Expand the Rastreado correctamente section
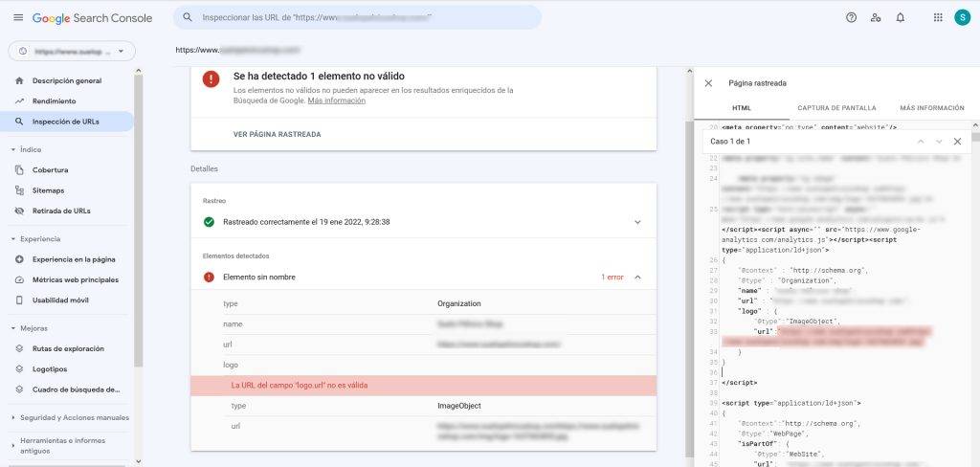 637,222
